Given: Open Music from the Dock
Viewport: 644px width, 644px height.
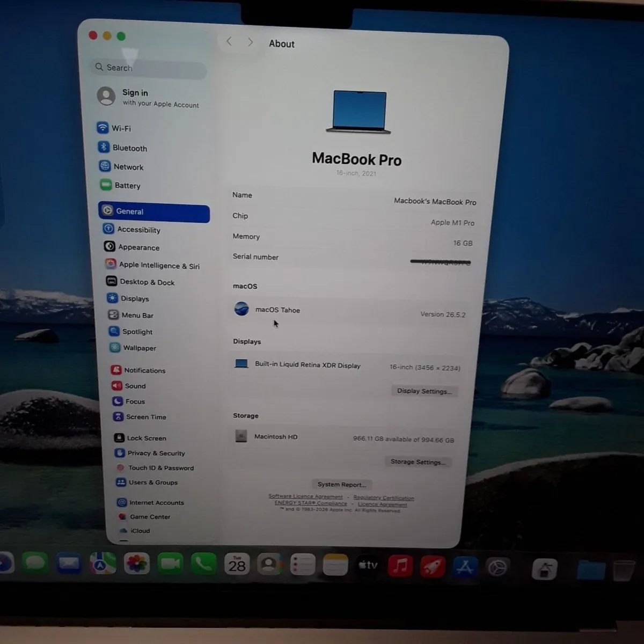Looking at the screenshot, I should click(x=400, y=566).
